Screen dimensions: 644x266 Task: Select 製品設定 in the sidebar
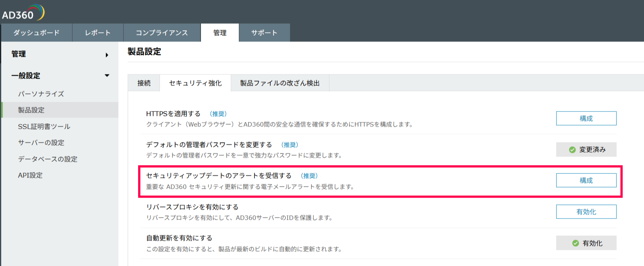[x=60, y=110]
